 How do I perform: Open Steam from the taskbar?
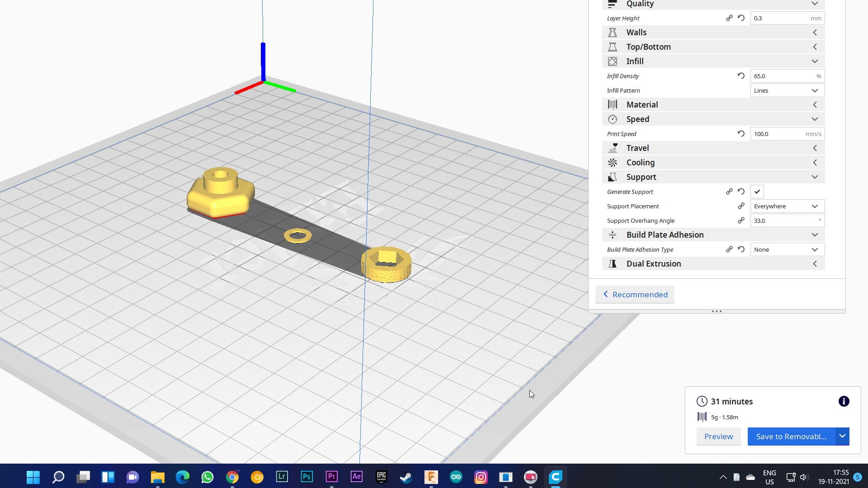[406, 477]
